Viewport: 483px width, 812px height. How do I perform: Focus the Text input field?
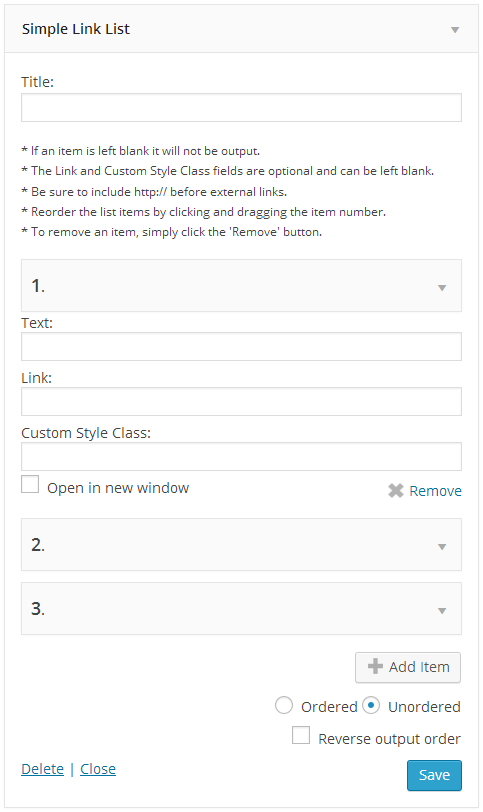[241, 346]
